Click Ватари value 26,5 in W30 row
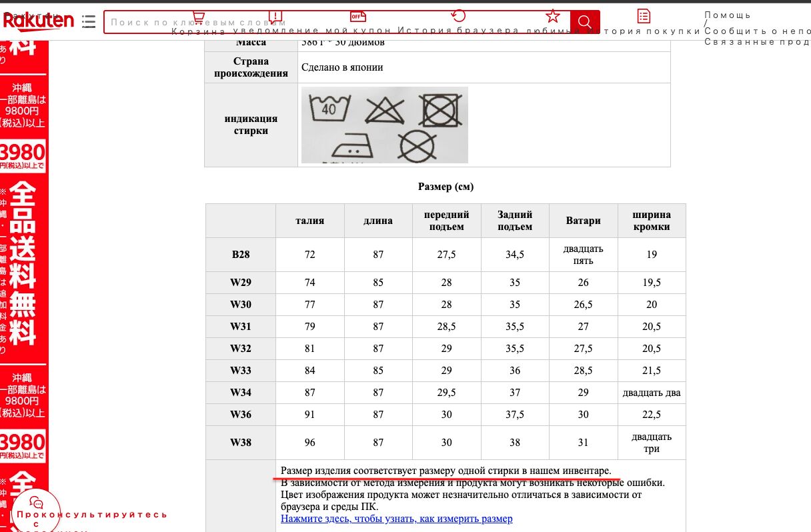Image resolution: width=811 pixels, height=532 pixels. (584, 305)
